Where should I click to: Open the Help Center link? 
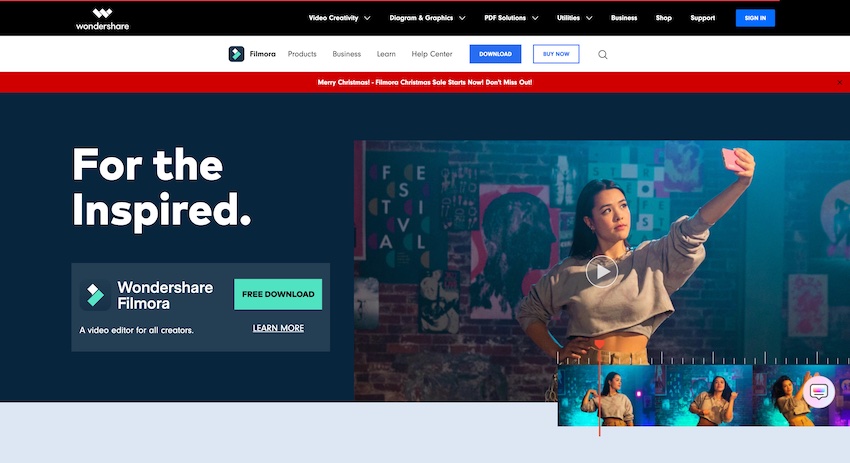pos(432,54)
